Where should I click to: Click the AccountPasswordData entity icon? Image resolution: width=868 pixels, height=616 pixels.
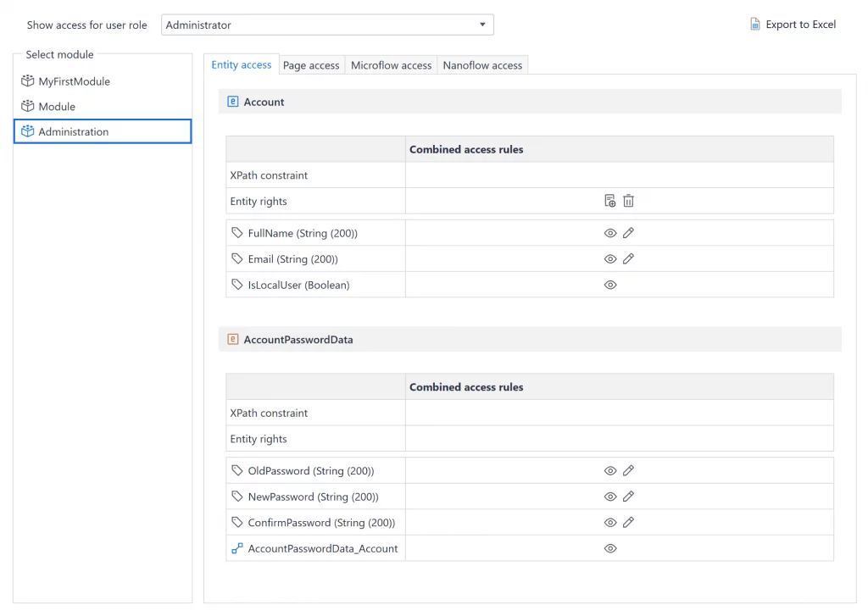tap(233, 340)
